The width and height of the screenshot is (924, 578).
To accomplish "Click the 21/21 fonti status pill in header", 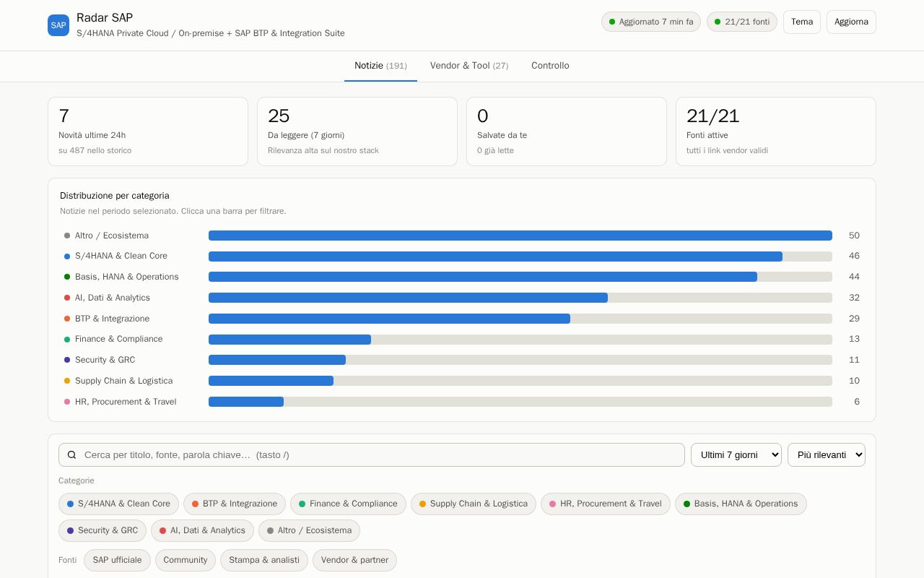I will (742, 22).
